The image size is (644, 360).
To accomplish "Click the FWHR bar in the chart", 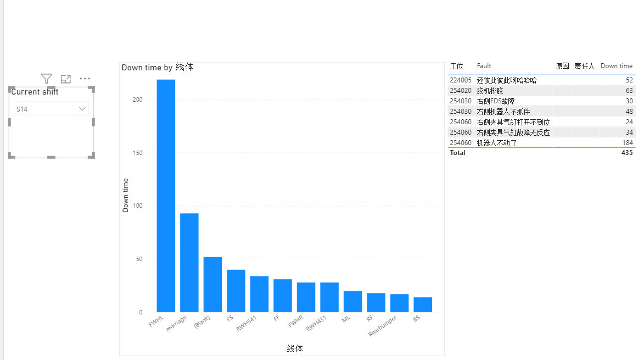I will [x=306, y=297].
